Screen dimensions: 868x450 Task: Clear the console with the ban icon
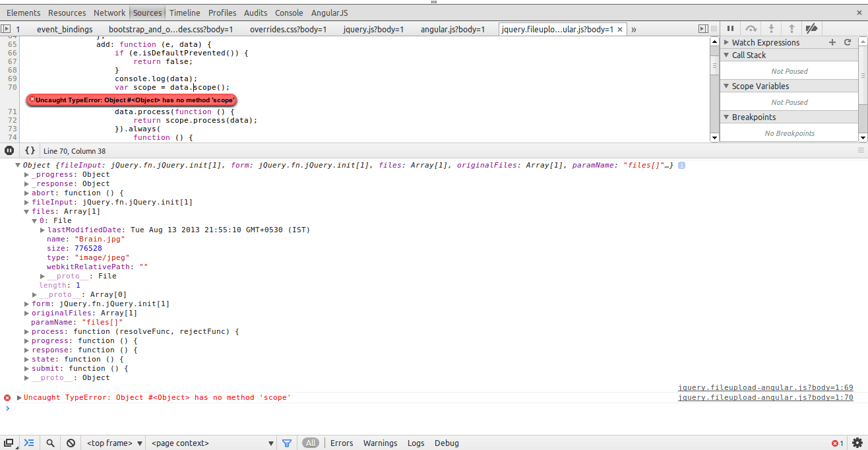coord(71,443)
